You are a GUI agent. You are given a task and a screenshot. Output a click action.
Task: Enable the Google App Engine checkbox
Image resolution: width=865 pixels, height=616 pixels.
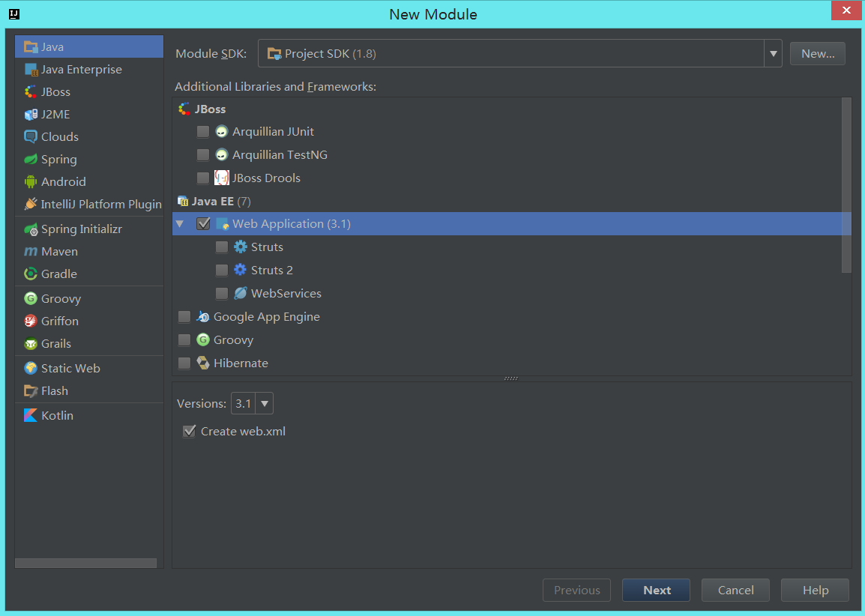pyautogui.click(x=184, y=316)
